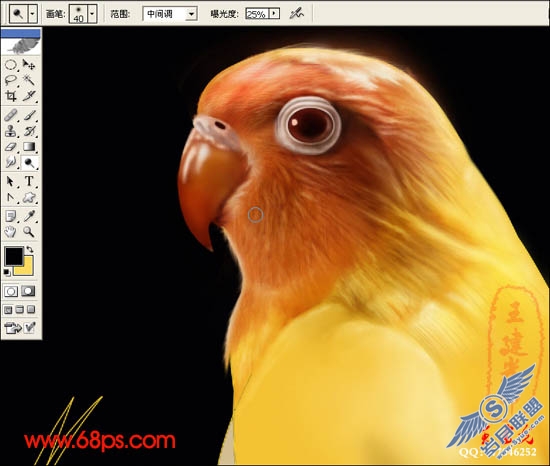Select the Elliptical Marquee tool
The height and width of the screenshot is (466, 550).
pyautogui.click(x=11, y=65)
